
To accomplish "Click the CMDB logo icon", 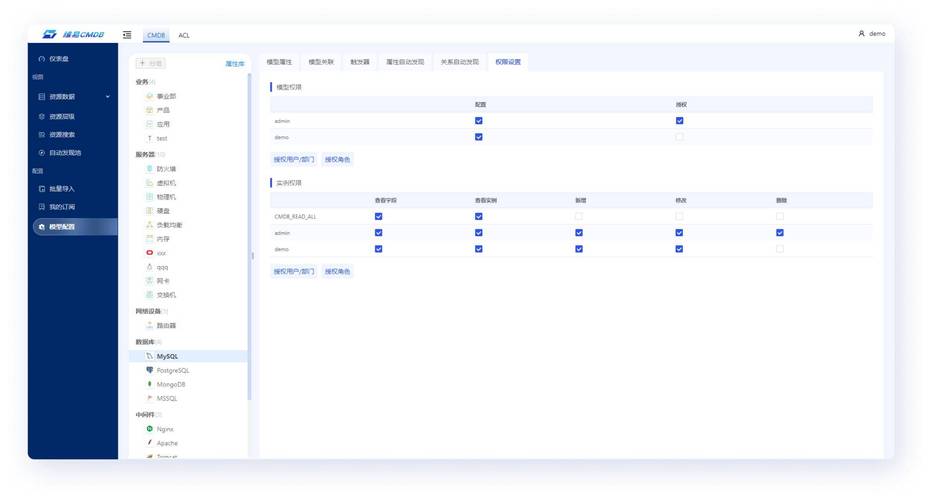I will 49,34.
